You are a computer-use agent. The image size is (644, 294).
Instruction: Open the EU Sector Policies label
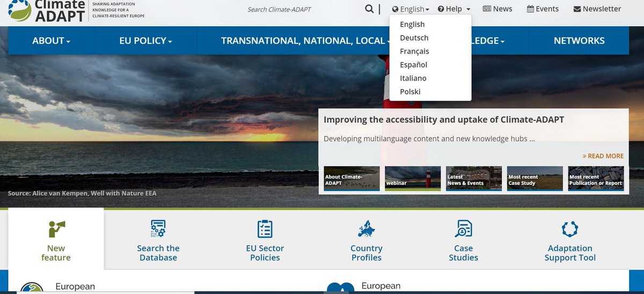pyautogui.click(x=265, y=253)
